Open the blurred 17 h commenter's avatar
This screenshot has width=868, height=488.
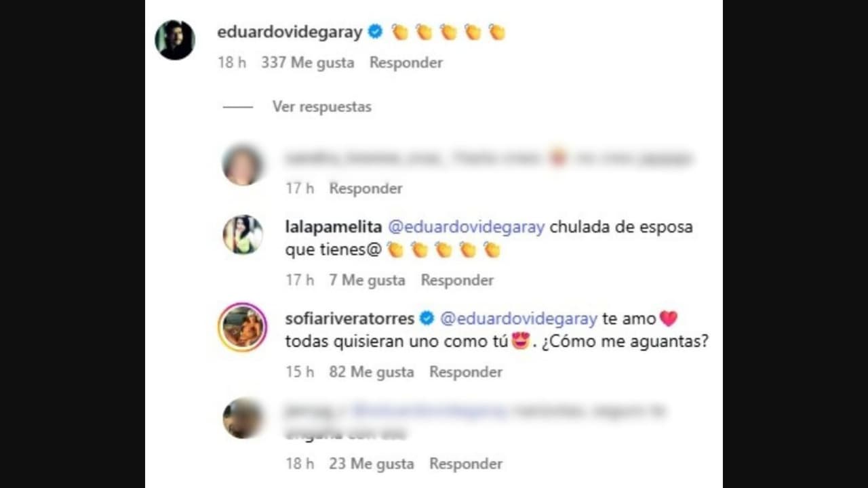[x=242, y=165]
